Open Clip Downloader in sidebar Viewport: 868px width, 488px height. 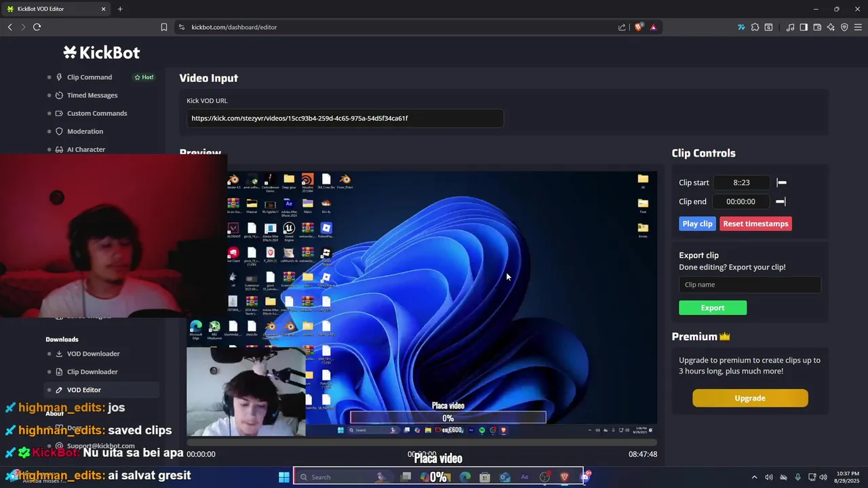(x=102, y=372)
